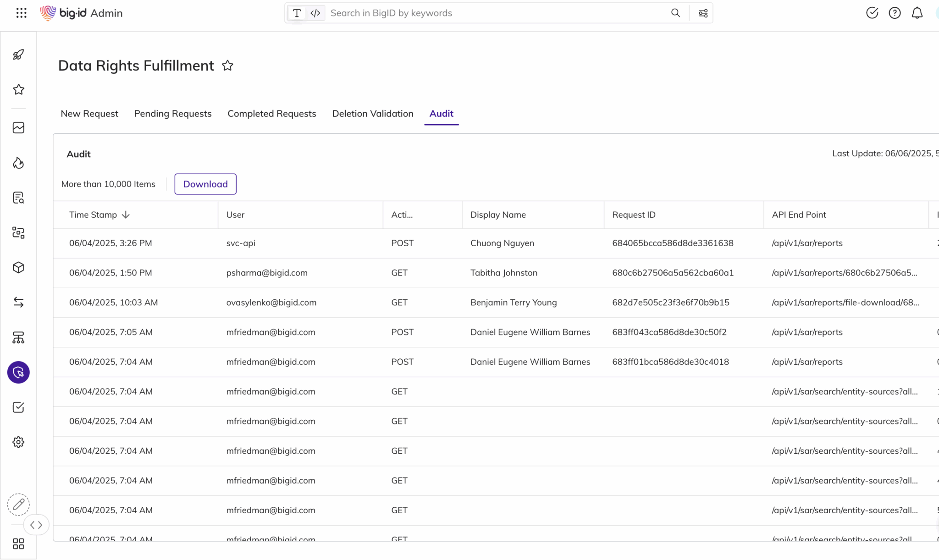Open the hierarchy tree icon in sidebar
This screenshot has height=560, width=939.
tap(18, 337)
